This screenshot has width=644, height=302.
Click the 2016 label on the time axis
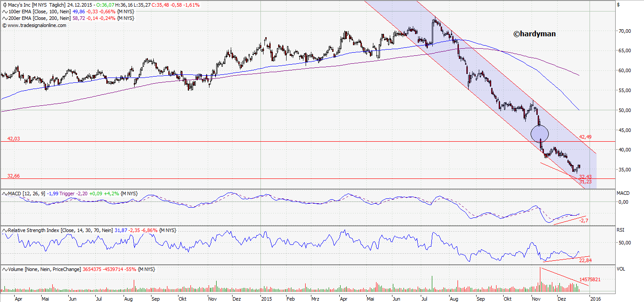596,299
